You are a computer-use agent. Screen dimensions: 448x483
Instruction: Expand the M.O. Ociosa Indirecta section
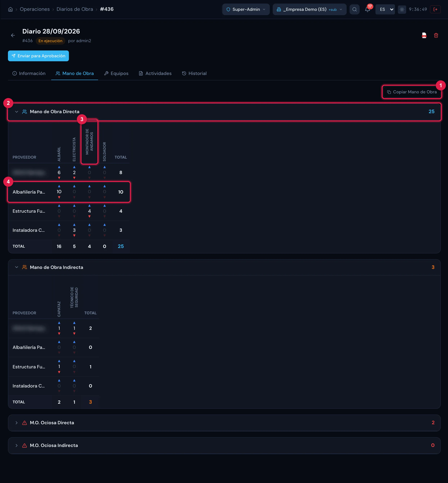(16, 446)
